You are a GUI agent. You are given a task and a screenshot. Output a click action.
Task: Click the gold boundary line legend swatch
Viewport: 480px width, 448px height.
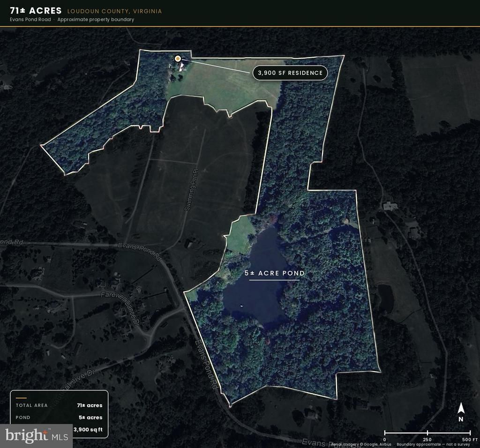point(21,398)
